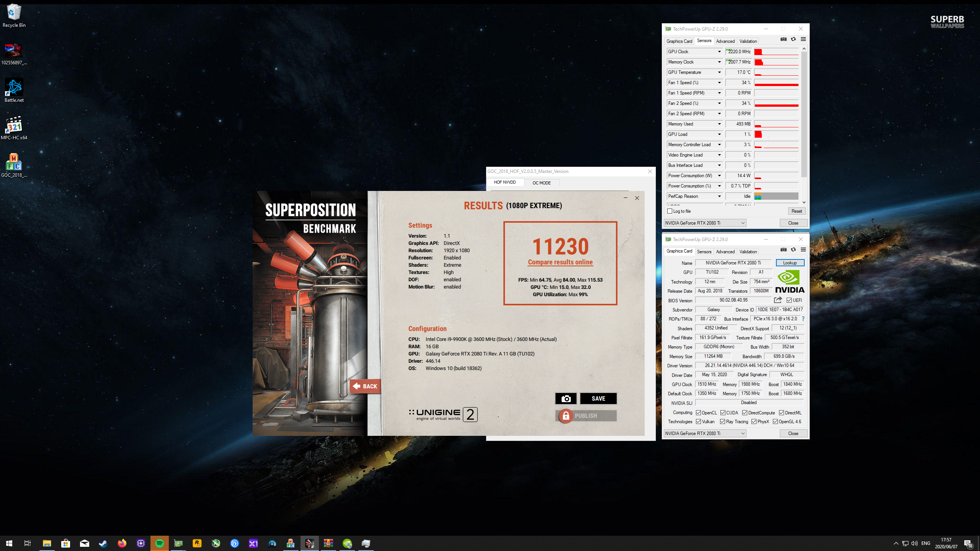
Task: Toggle the Ray Tracing checkbox
Action: tap(723, 422)
